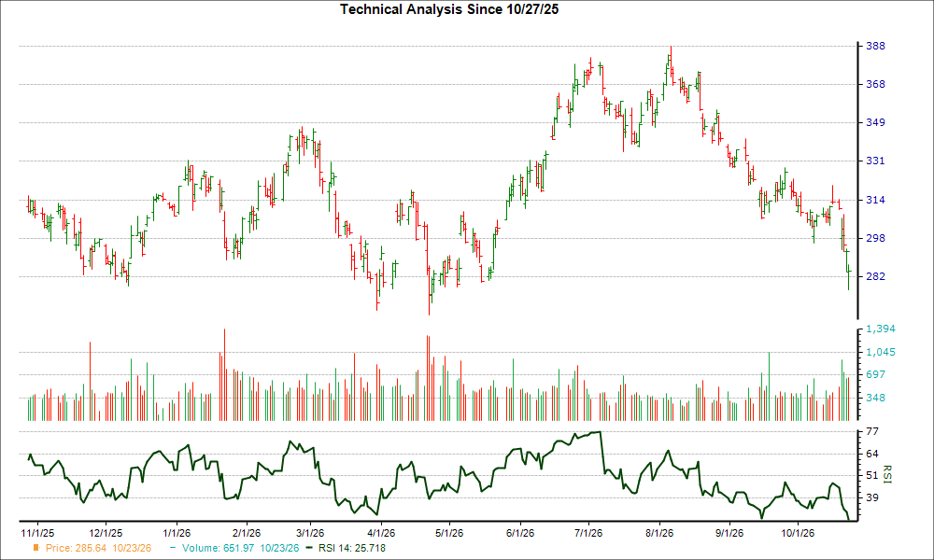Click the 77 RSI axis label
Image resolution: width=934 pixels, height=560 pixels.
(x=872, y=431)
